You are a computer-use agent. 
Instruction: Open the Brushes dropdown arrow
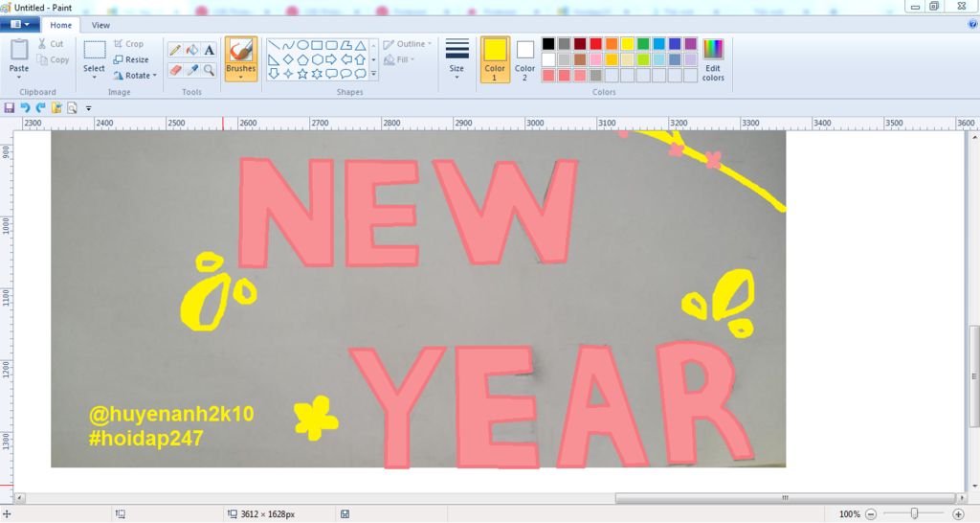[x=240, y=77]
